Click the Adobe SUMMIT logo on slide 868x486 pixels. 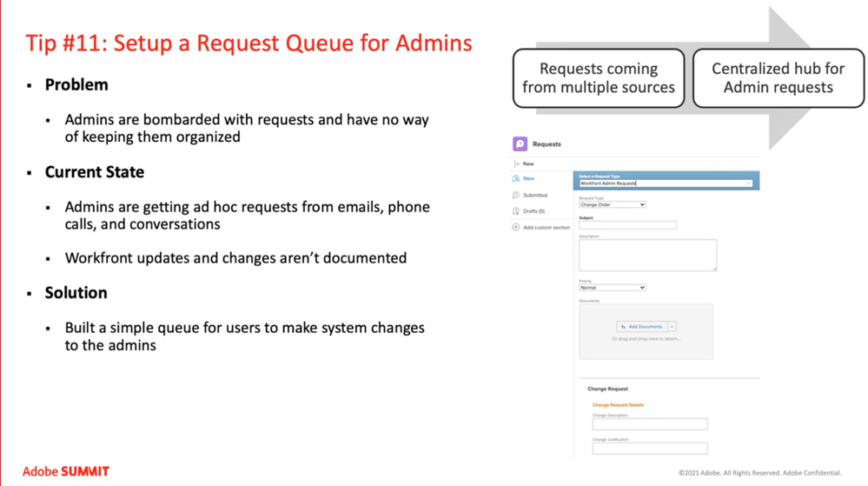coord(66,471)
